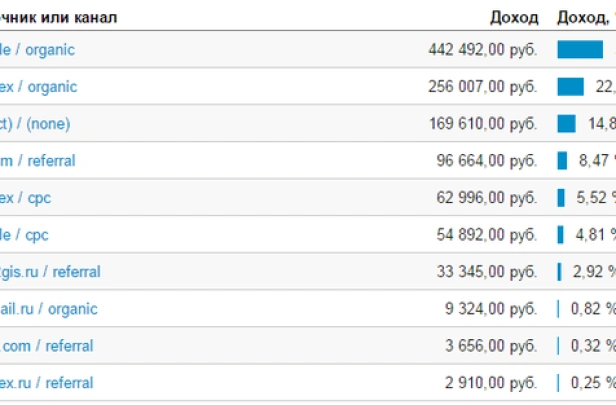Select the 9 324,00 руб. revenue cell
Viewport: 616px width, 405px height.
point(487,309)
